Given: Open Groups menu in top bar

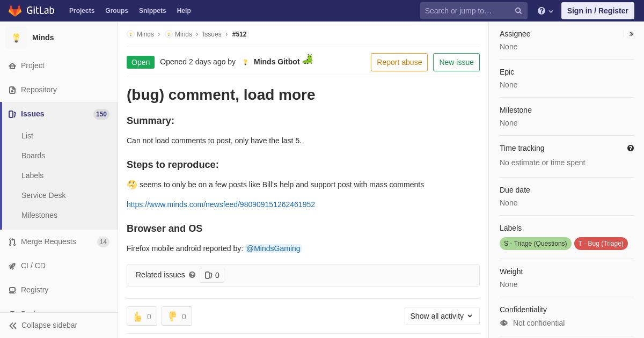Looking at the screenshot, I should pyautogui.click(x=116, y=11).
